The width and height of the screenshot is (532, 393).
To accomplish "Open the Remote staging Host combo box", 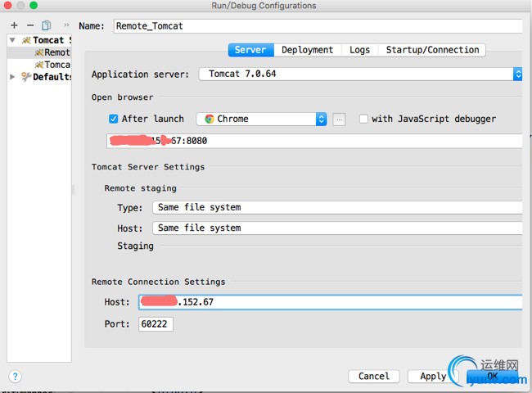I will (x=337, y=228).
